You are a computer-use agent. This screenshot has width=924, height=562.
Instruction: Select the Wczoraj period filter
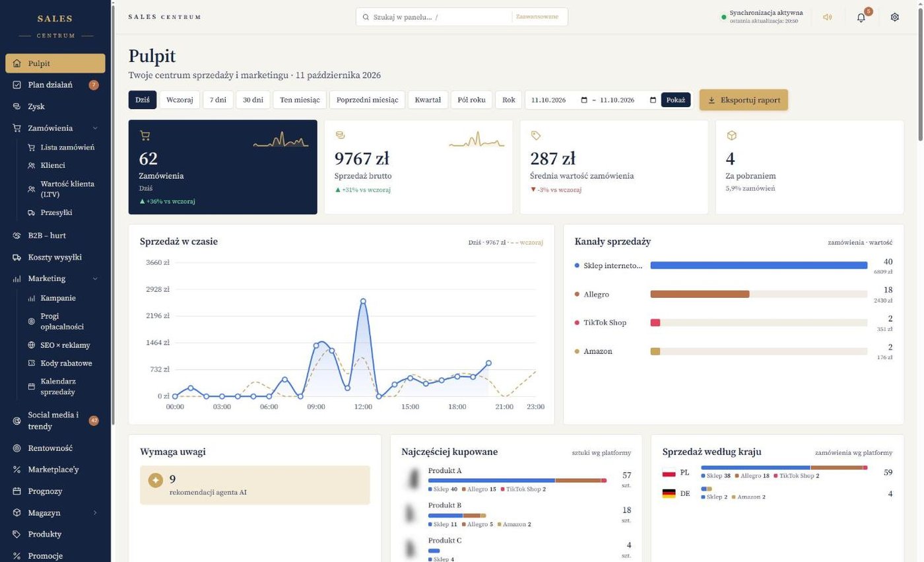click(x=180, y=100)
